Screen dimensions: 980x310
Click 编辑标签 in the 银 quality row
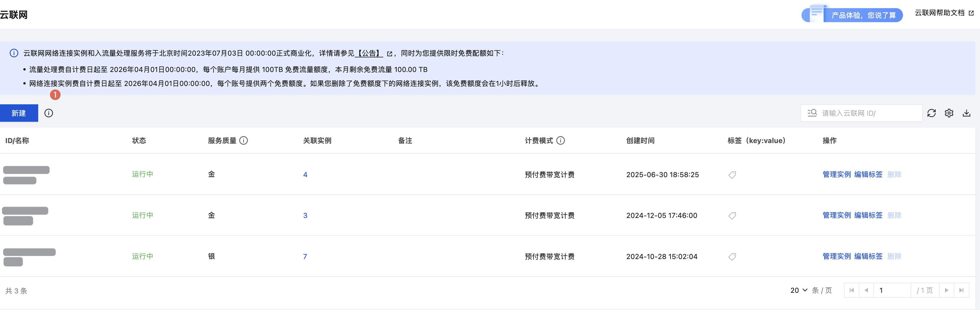tap(868, 256)
